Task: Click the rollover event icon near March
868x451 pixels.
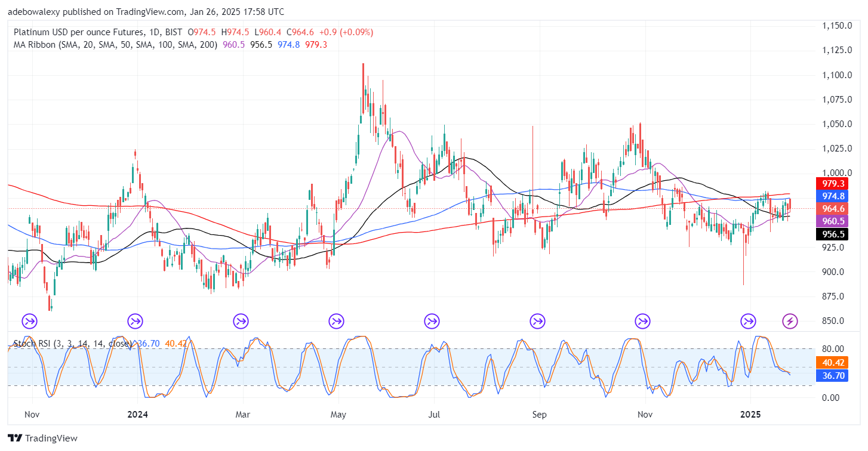Action: click(x=241, y=322)
